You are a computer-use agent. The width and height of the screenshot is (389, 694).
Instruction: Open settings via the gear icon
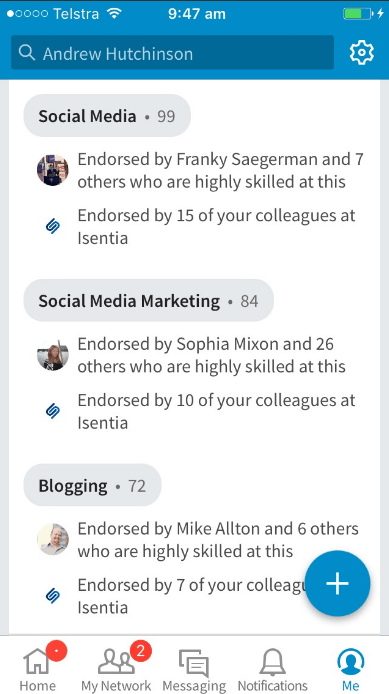tap(362, 53)
